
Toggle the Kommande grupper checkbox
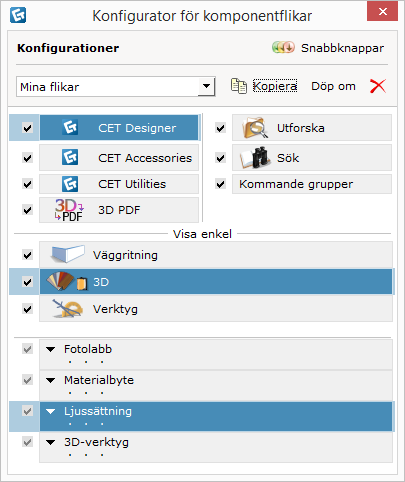coord(220,184)
